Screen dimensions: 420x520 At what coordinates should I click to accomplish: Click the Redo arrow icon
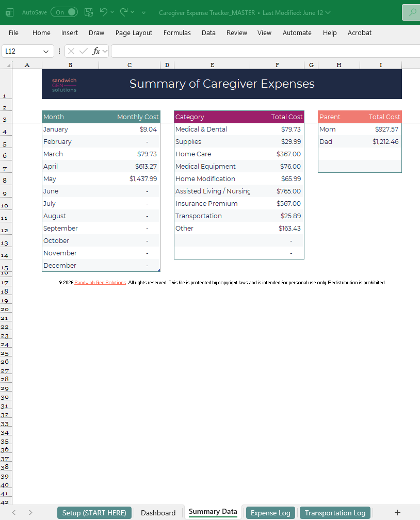point(124,12)
